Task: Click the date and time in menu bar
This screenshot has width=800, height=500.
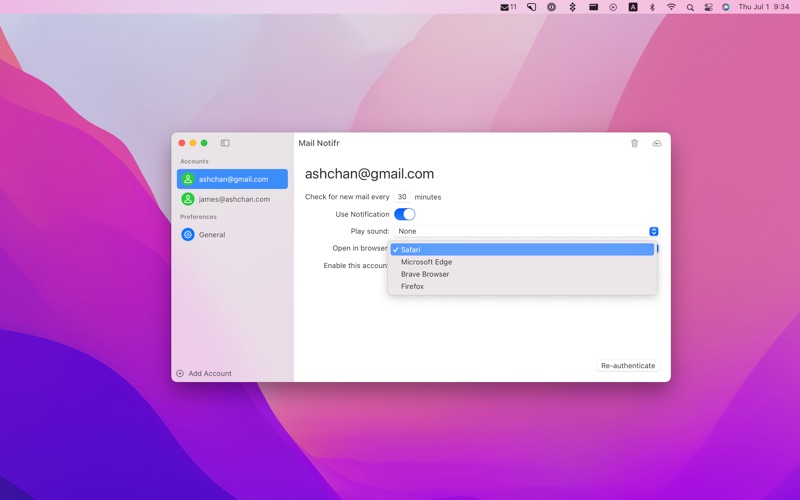Action: [x=763, y=7]
